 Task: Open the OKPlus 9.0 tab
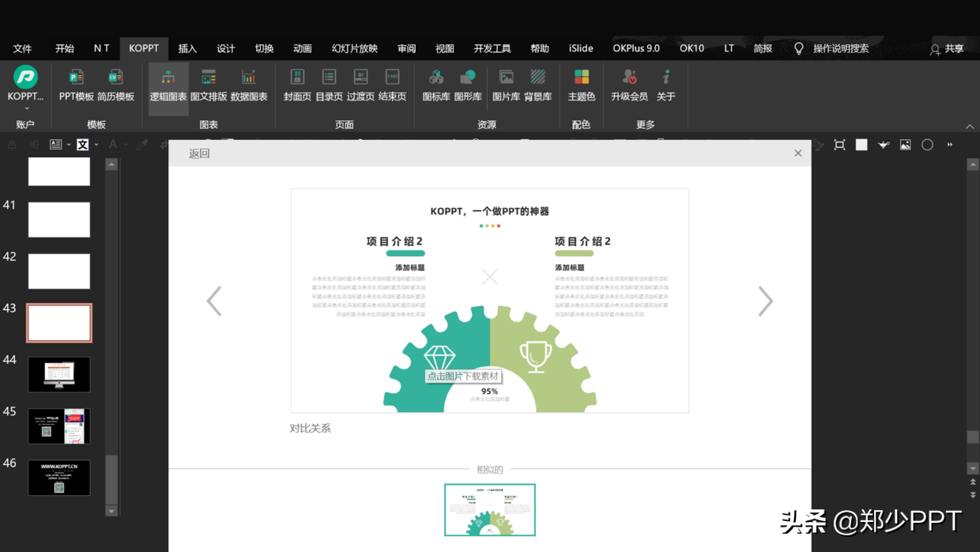pos(636,49)
